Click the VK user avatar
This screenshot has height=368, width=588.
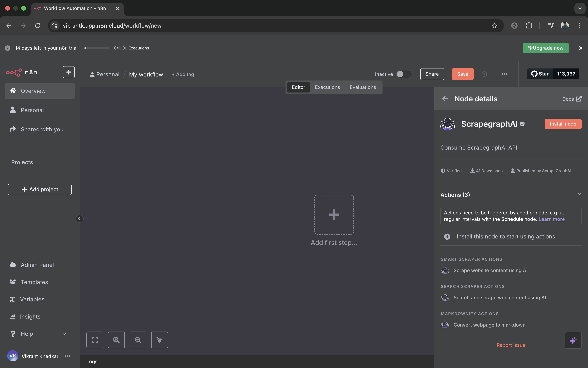(x=13, y=356)
